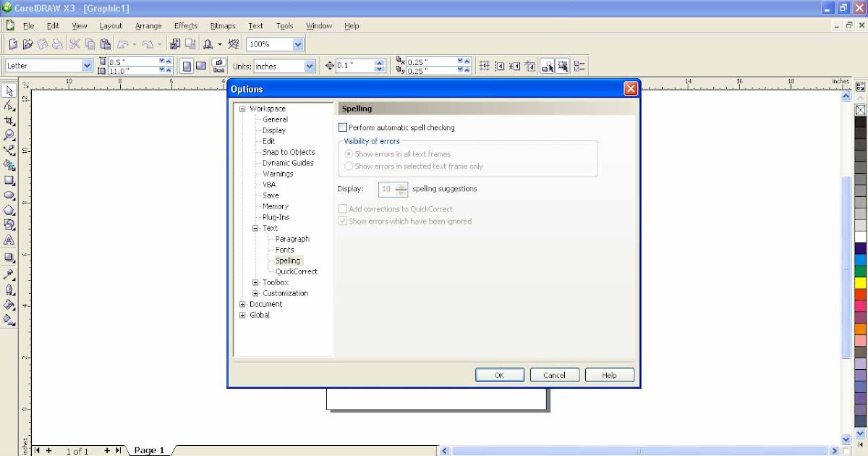Toggle Snap to Grid icon
Viewport: 868px width, 456px height.
pyautogui.click(x=485, y=66)
